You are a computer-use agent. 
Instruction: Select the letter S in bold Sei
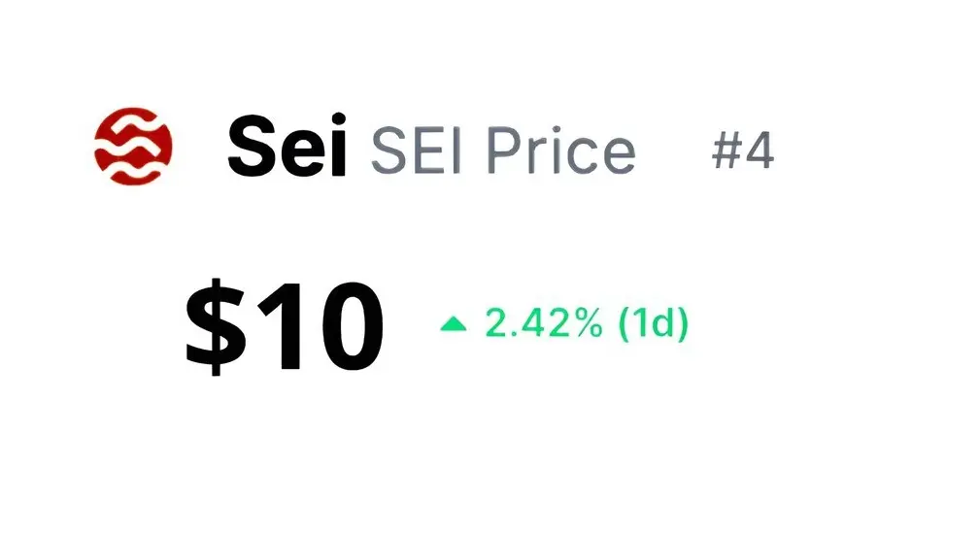pos(252,147)
